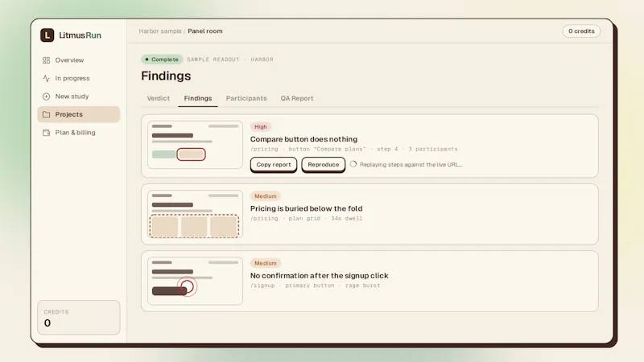
Task: Open the Pricing buried finding thumbnail
Action: 195,214
